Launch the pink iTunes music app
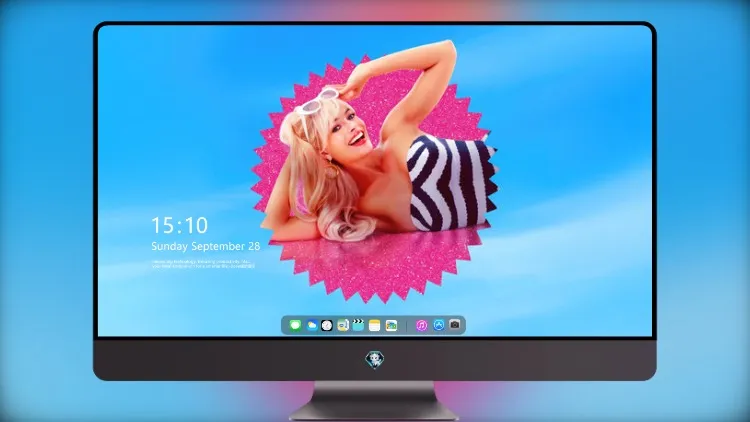This screenshot has width=750, height=422. point(421,325)
